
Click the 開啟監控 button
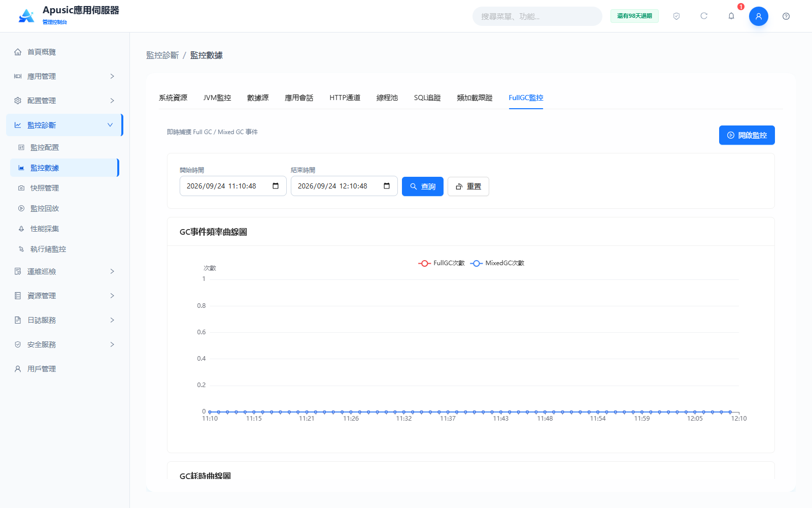coord(747,135)
